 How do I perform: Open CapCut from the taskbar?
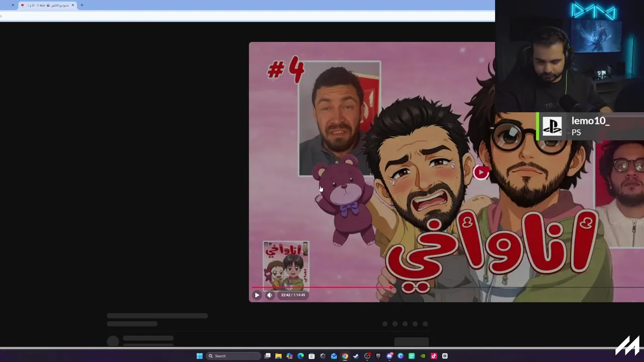click(x=445, y=356)
